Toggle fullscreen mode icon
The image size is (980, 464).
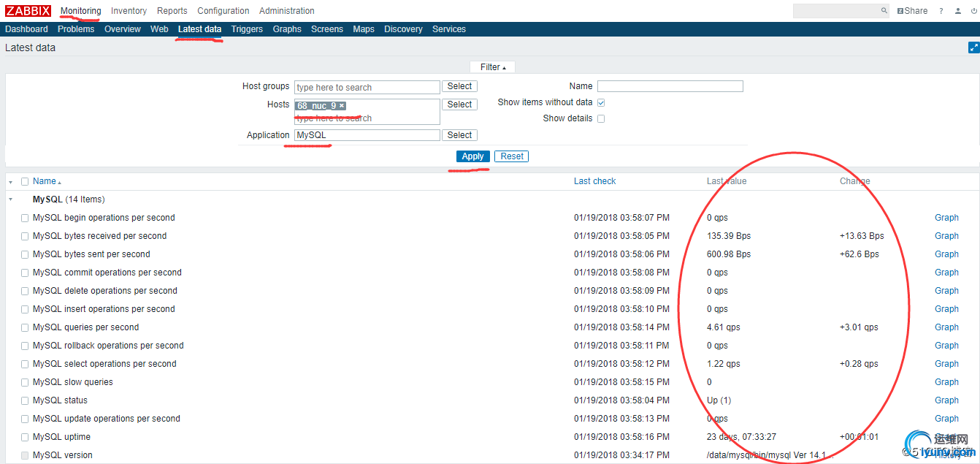click(x=973, y=47)
